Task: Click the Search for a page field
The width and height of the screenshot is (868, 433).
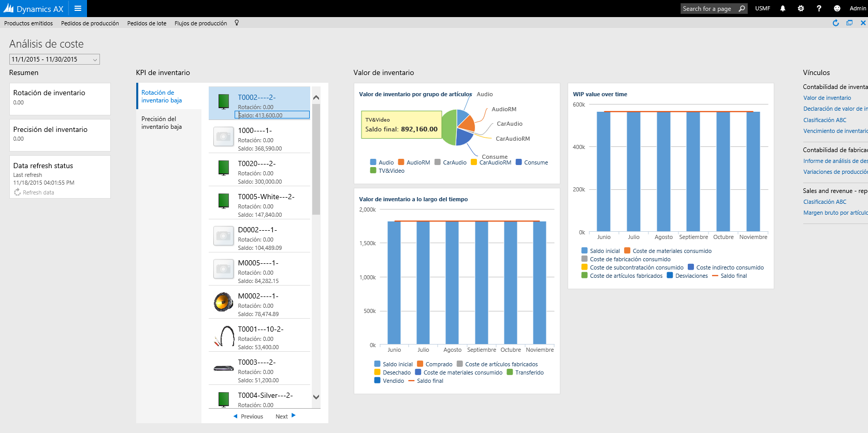Action: pos(707,8)
